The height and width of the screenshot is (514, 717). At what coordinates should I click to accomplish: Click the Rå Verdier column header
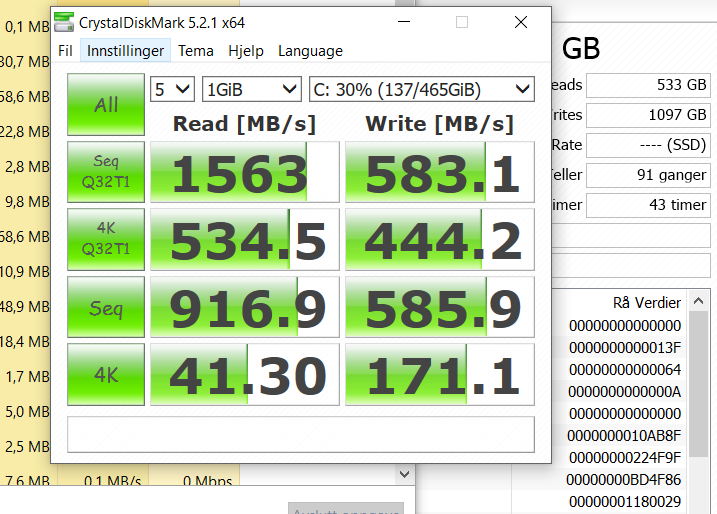[x=647, y=303]
